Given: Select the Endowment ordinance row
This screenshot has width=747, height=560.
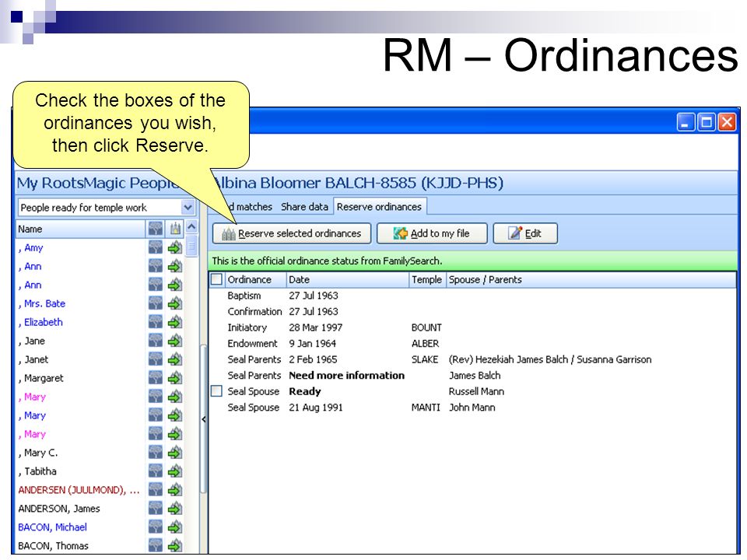Looking at the screenshot, I should (x=472, y=343).
